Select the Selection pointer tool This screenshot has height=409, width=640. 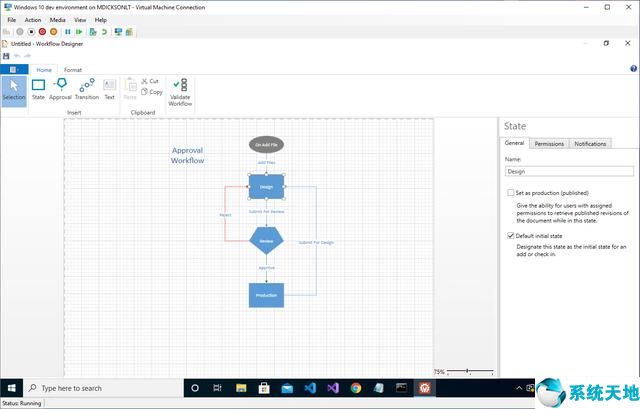[14, 90]
